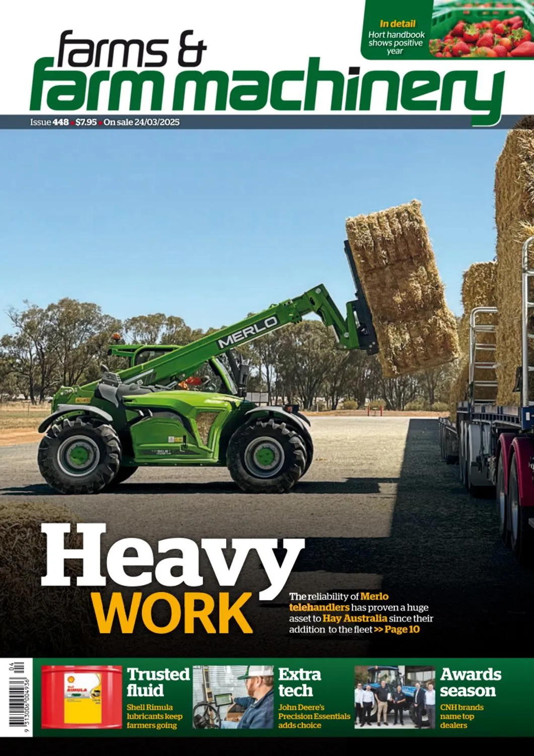The height and width of the screenshot is (756, 534).
Task: Click the "Trusted fluid" headline
Action: coord(158,682)
